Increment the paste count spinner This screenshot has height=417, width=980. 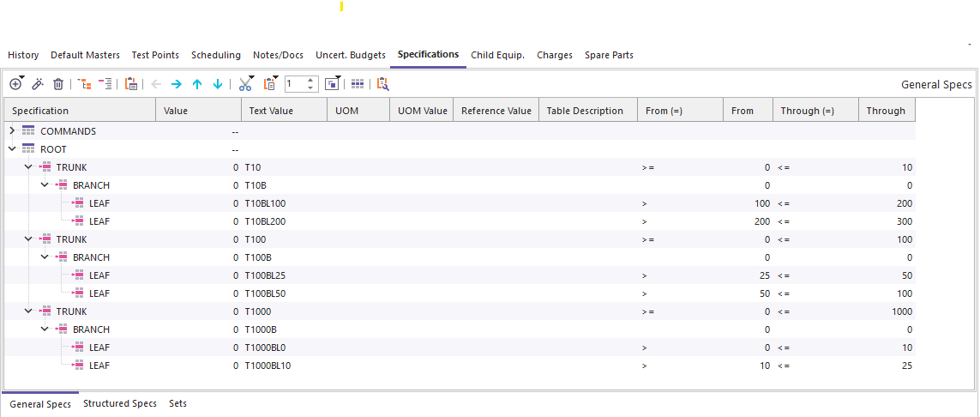point(312,81)
